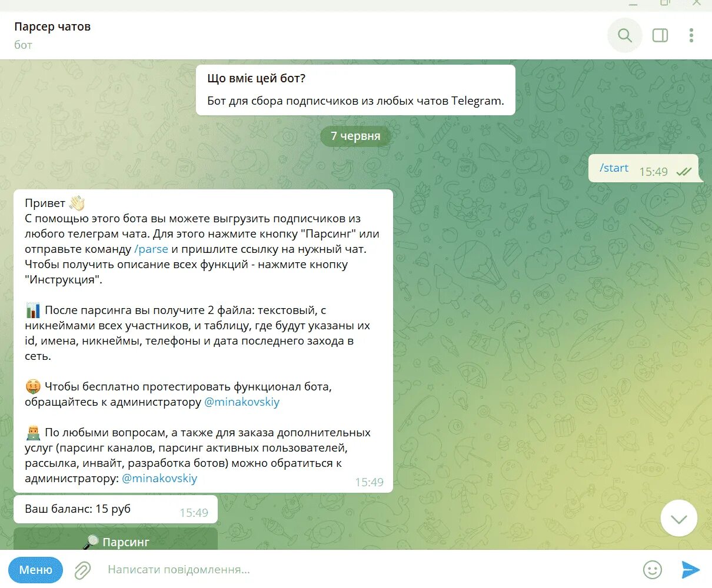Click the Що вміє цей бот? heading
Image resolution: width=712 pixels, height=588 pixels.
[256, 78]
